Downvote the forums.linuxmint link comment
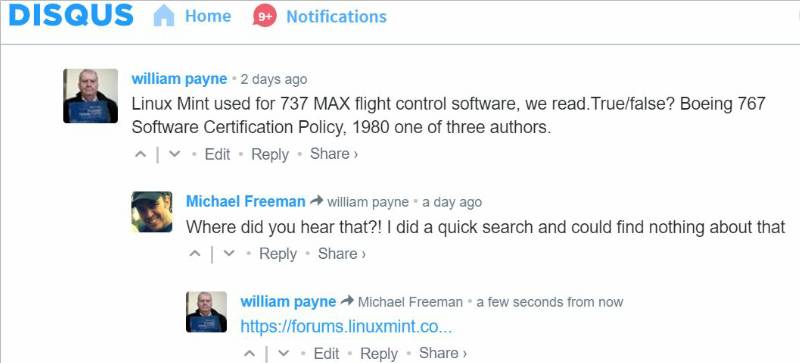The width and height of the screenshot is (800, 363). [x=284, y=353]
